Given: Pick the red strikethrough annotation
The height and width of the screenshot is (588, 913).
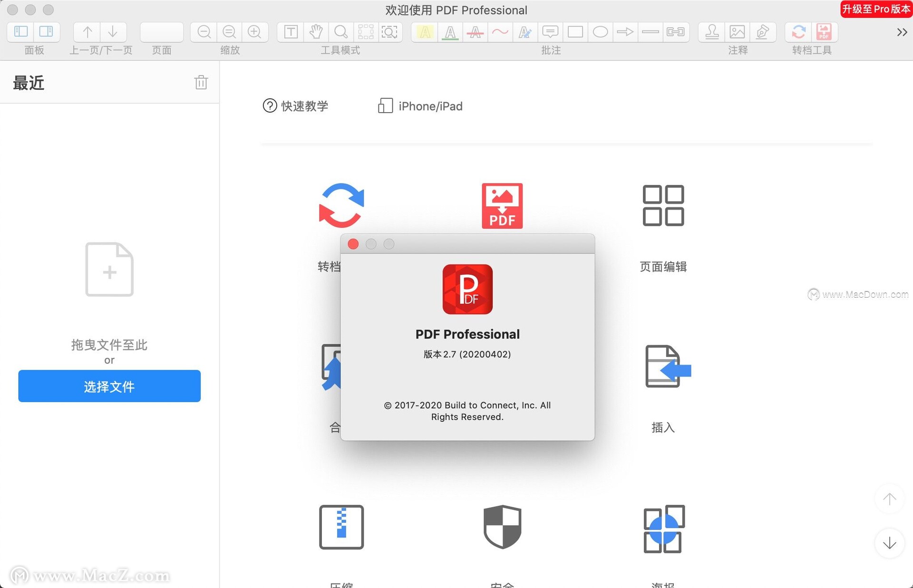Looking at the screenshot, I should point(475,32).
